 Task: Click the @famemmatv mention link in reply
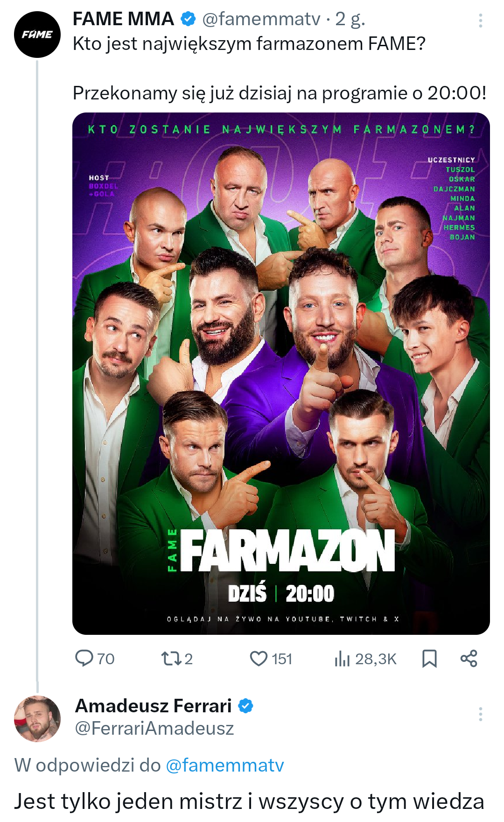224,766
